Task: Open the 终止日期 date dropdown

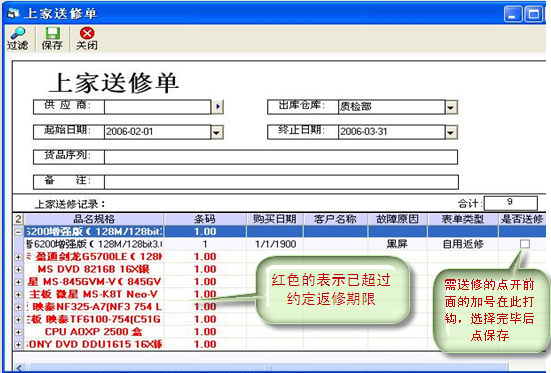Action: coord(451,132)
